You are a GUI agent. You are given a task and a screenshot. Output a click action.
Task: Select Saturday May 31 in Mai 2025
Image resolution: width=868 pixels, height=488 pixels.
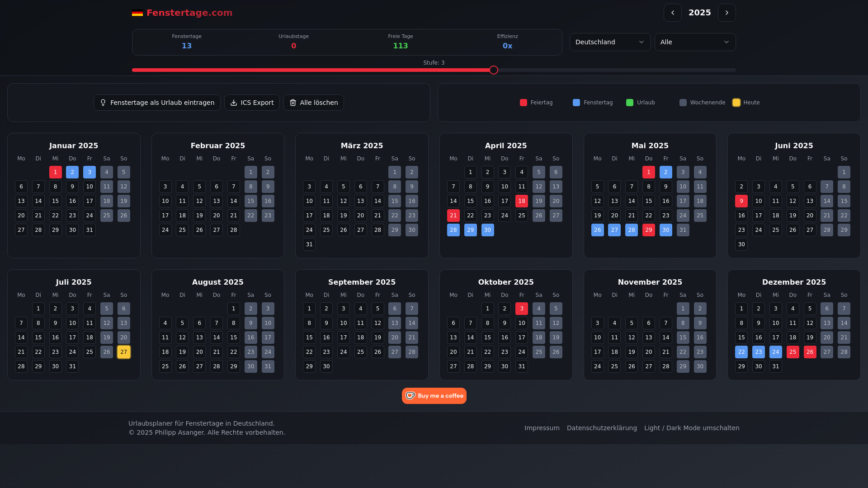pos(683,230)
